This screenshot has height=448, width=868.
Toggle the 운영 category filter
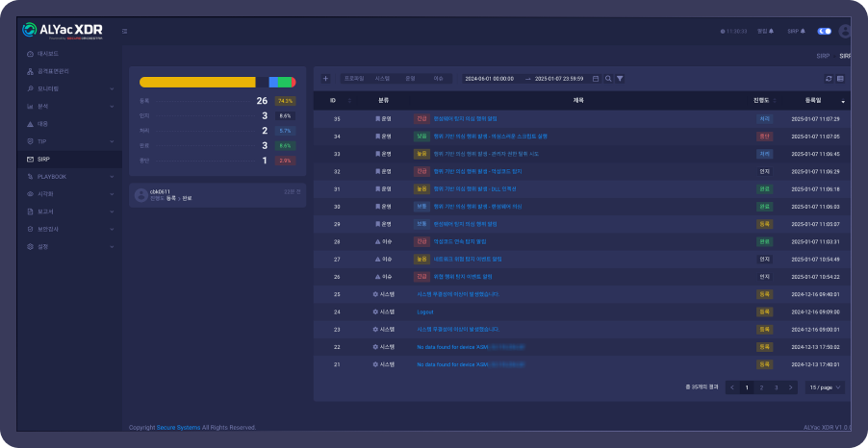(x=410, y=78)
